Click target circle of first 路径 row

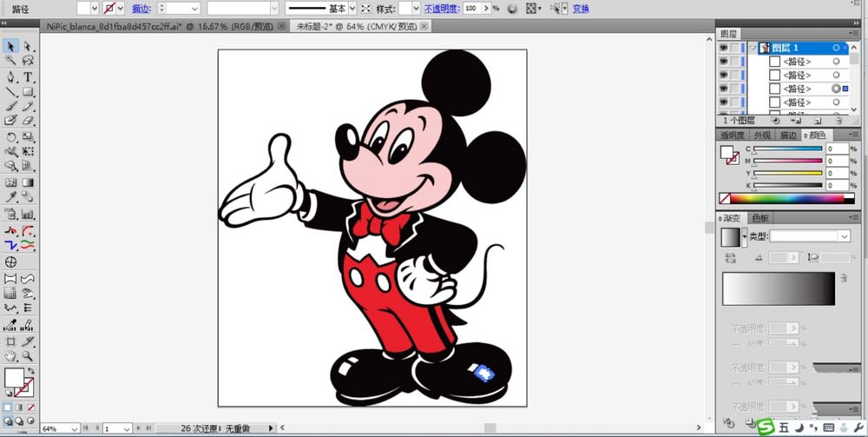[836, 62]
